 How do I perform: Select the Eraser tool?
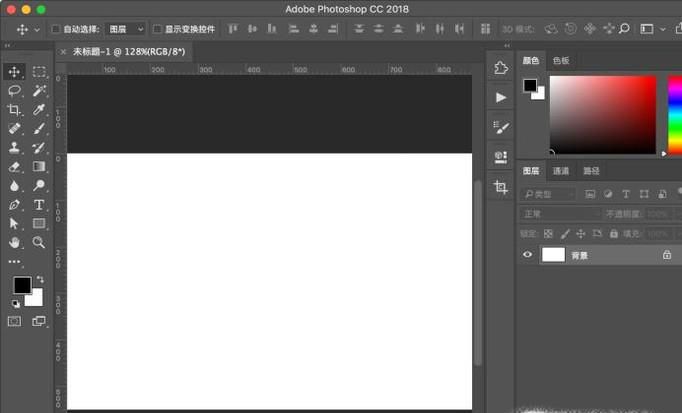click(14, 167)
